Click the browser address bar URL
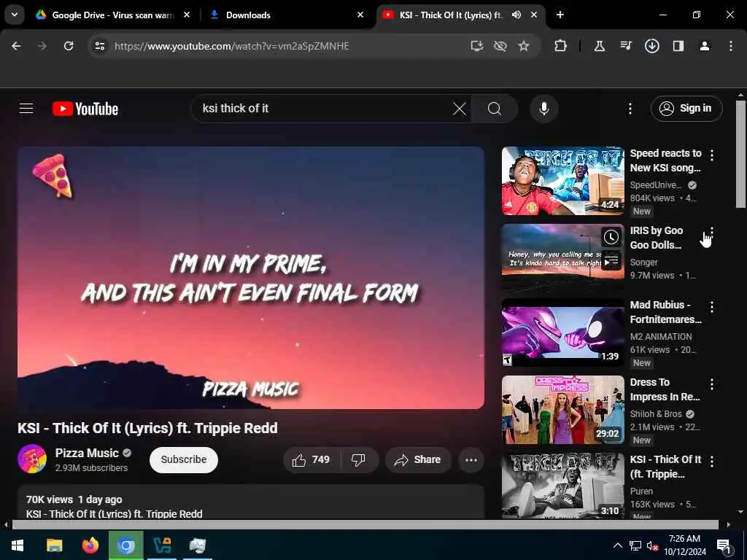747x560 pixels. click(x=231, y=46)
